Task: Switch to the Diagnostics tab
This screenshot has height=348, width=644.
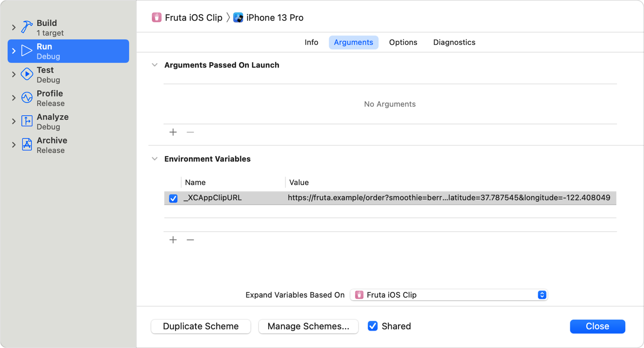Action: pyautogui.click(x=454, y=43)
